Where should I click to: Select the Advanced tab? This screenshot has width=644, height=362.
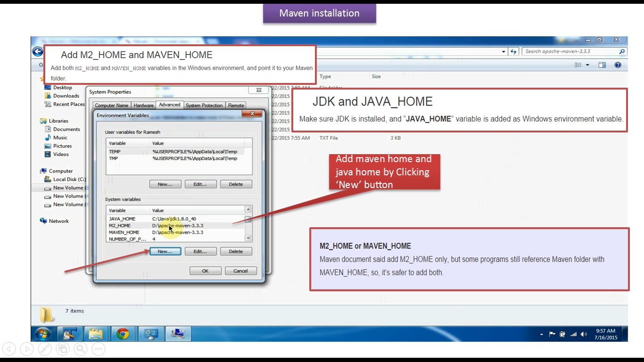point(170,105)
